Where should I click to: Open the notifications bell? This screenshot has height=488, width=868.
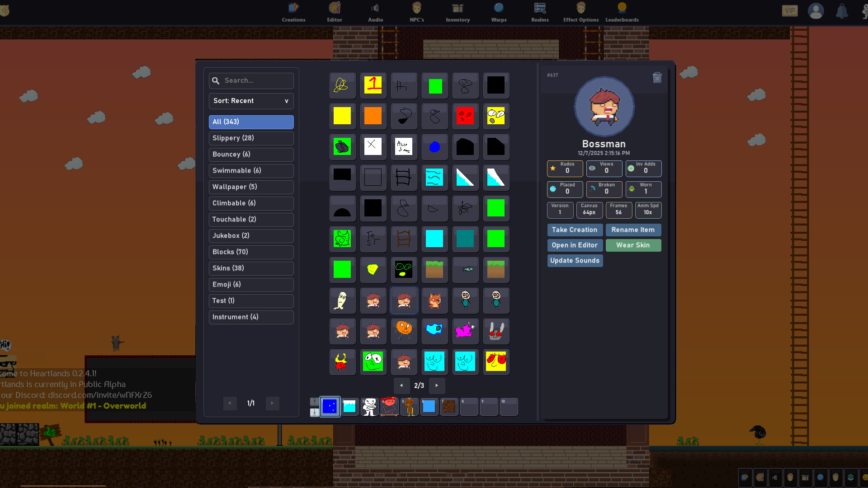coord(842,10)
